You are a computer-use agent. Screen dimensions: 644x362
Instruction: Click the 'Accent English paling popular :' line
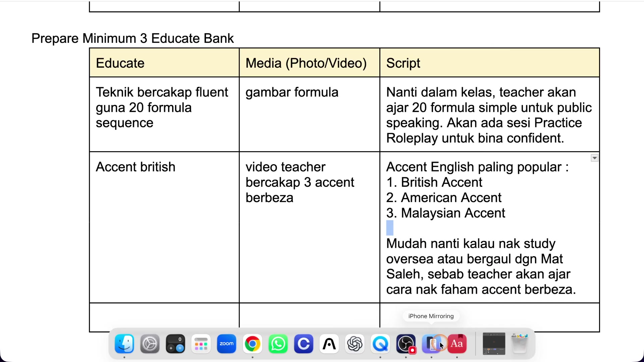(477, 167)
